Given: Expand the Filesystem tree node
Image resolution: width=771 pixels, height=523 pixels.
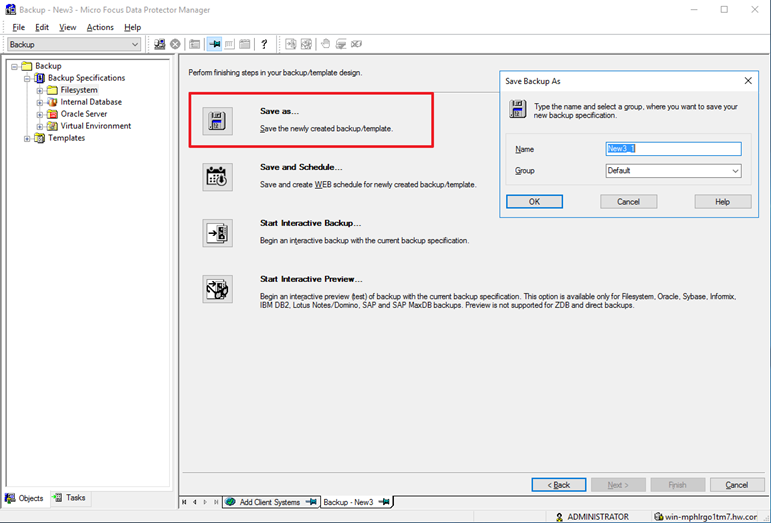Looking at the screenshot, I should click(40, 90).
